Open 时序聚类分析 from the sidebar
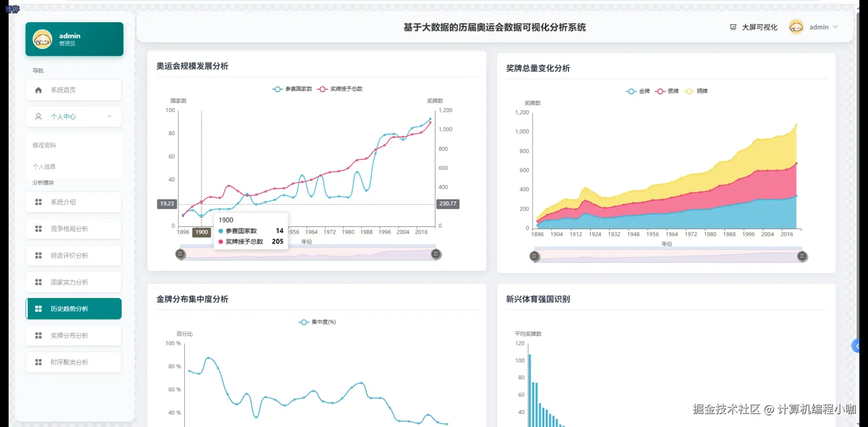868x427 pixels. 74,362
